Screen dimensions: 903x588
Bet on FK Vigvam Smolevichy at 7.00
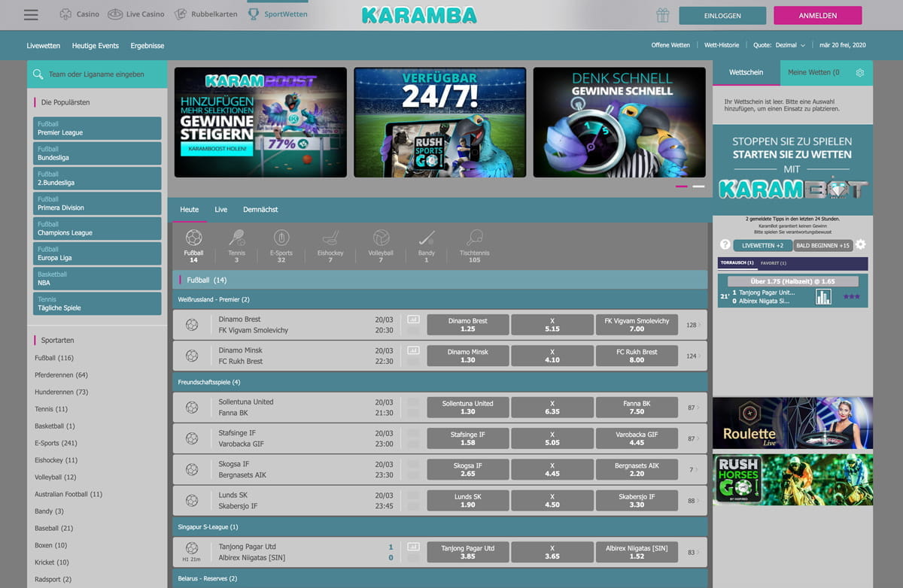coord(637,325)
